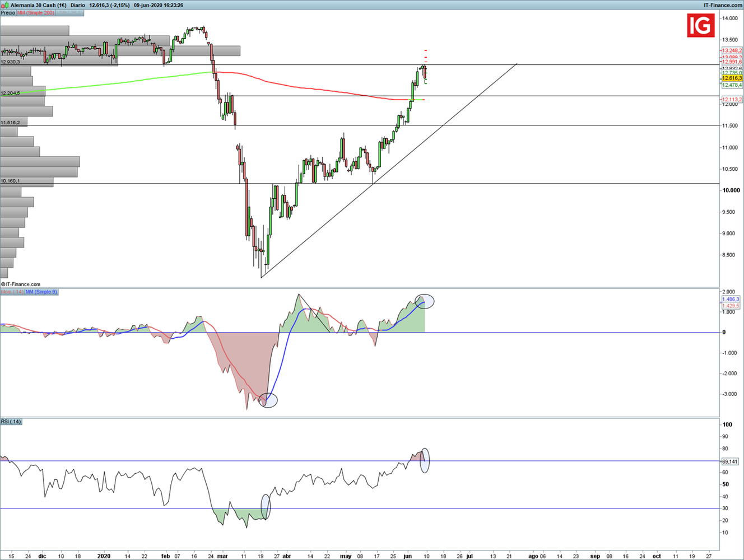Click the 11.516,2 horizontal line label
744x560 pixels.
[10, 122]
